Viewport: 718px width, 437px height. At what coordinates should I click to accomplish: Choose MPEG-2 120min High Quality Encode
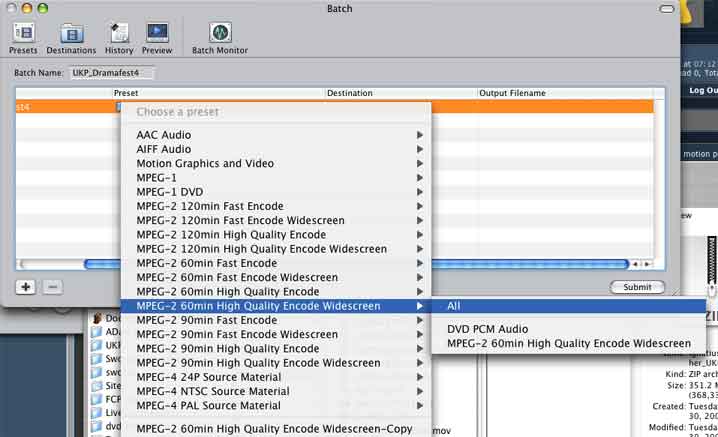[x=276, y=235]
